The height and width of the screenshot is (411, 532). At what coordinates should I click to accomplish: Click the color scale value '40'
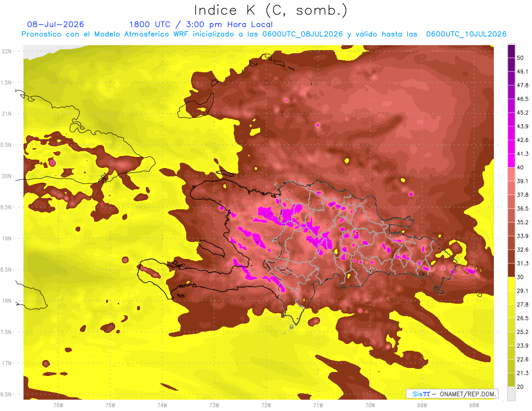520,168
